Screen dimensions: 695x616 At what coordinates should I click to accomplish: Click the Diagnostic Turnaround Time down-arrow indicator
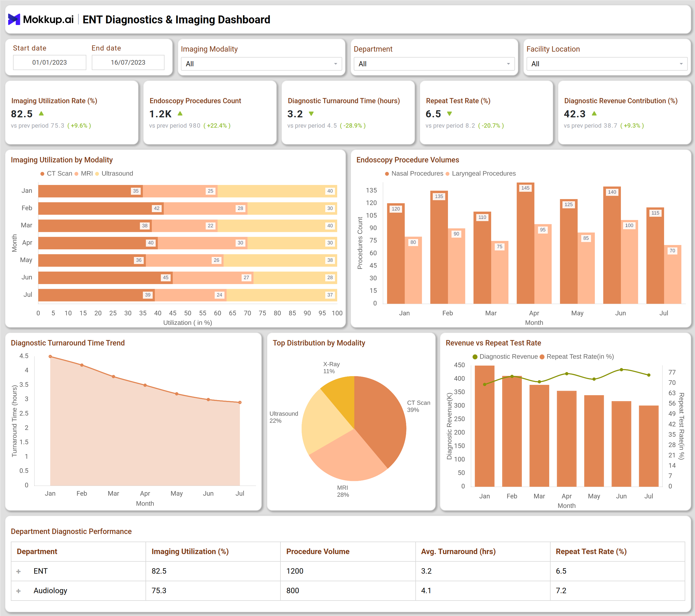point(311,114)
